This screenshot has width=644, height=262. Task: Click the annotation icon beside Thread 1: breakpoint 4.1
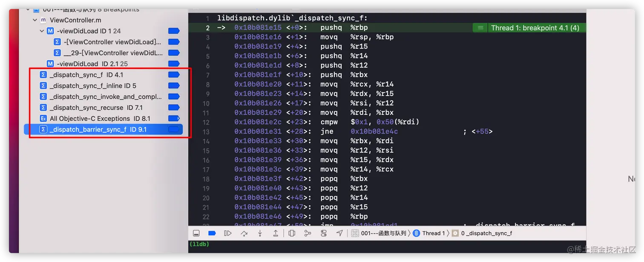pyautogui.click(x=480, y=28)
